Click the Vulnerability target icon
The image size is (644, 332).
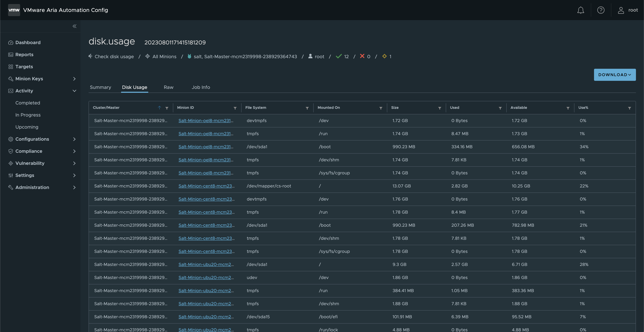tap(11, 163)
